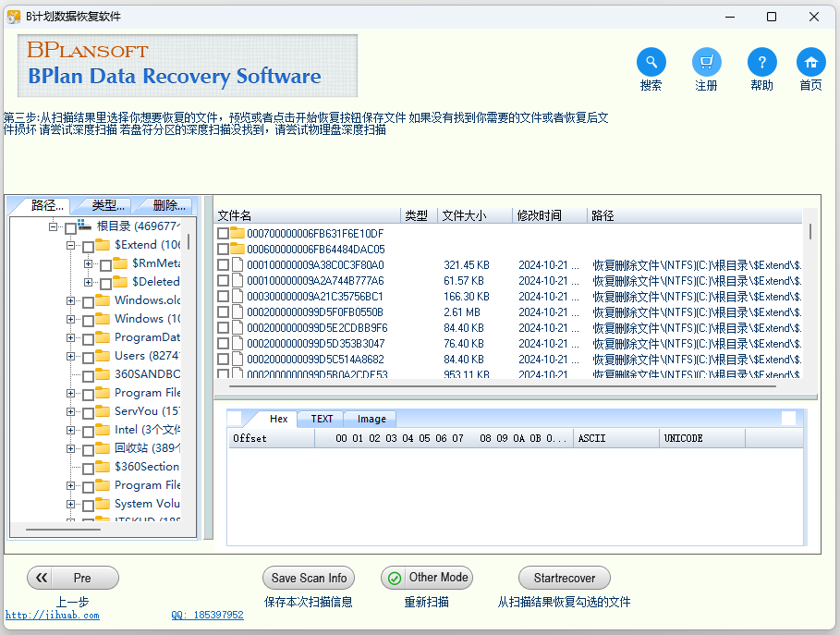Open the jihuab.com link

pos(52,615)
